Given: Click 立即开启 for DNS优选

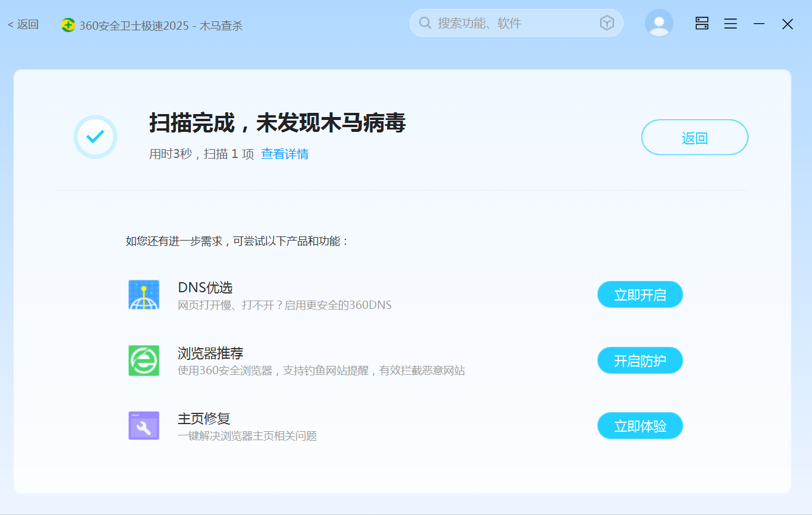Looking at the screenshot, I should pyautogui.click(x=640, y=295).
